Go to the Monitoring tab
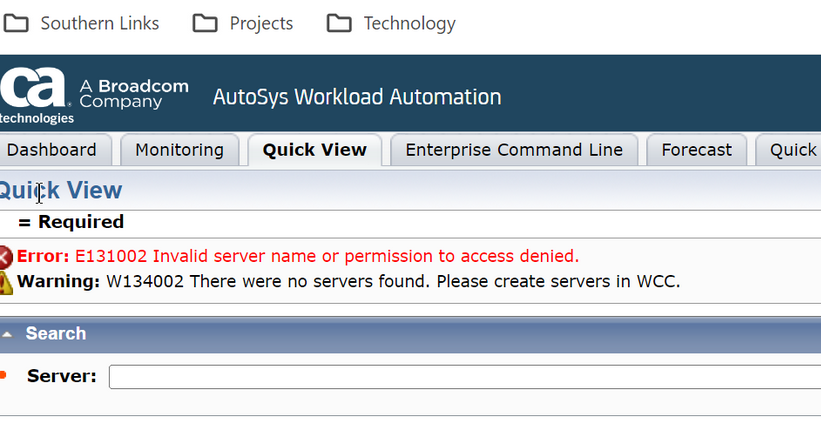Image resolution: width=821 pixels, height=432 pixels. click(x=179, y=150)
